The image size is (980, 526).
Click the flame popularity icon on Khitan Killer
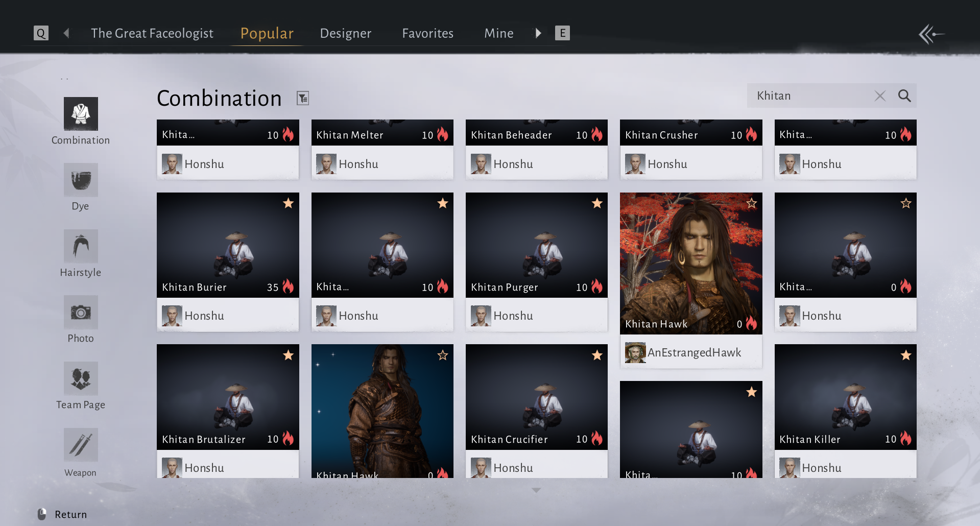point(906,438)
